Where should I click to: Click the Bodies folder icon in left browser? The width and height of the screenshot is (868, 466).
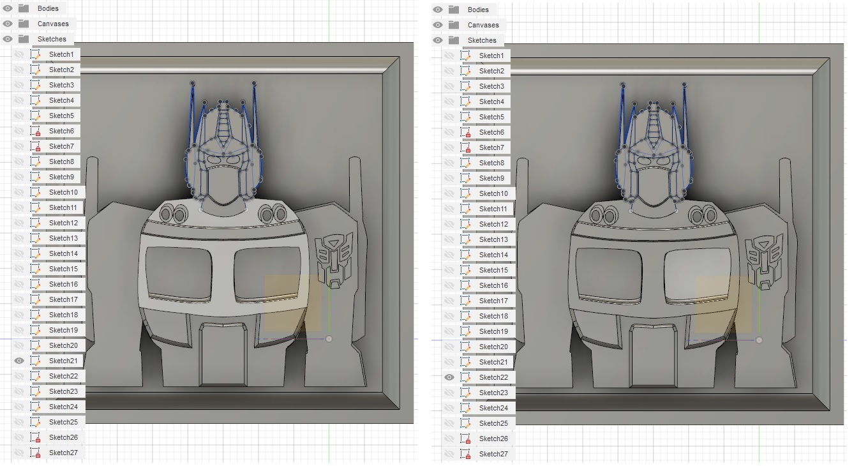[x=24, y=8]
